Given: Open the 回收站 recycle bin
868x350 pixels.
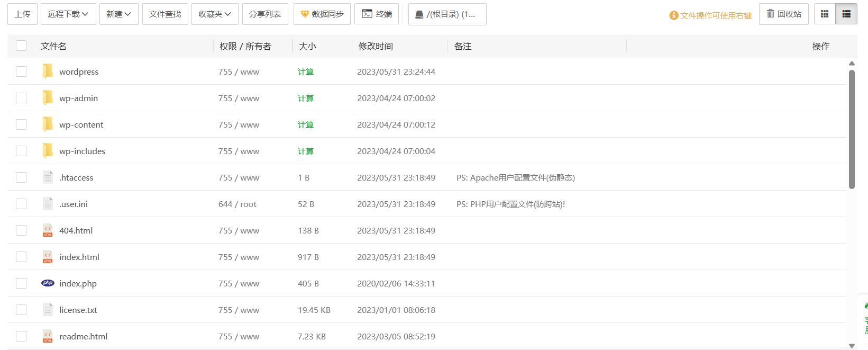Looking at the screenshot, I should coord(783,14).
